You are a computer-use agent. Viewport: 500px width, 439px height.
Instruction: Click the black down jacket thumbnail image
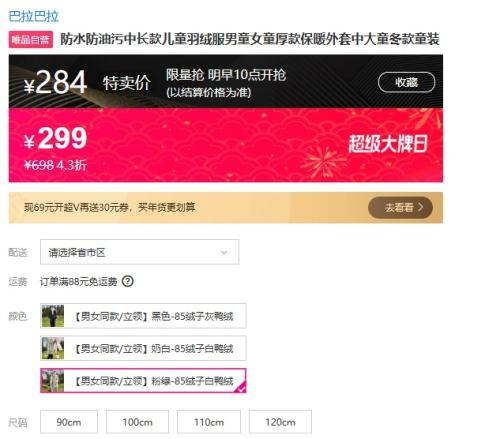click(53, 316)
